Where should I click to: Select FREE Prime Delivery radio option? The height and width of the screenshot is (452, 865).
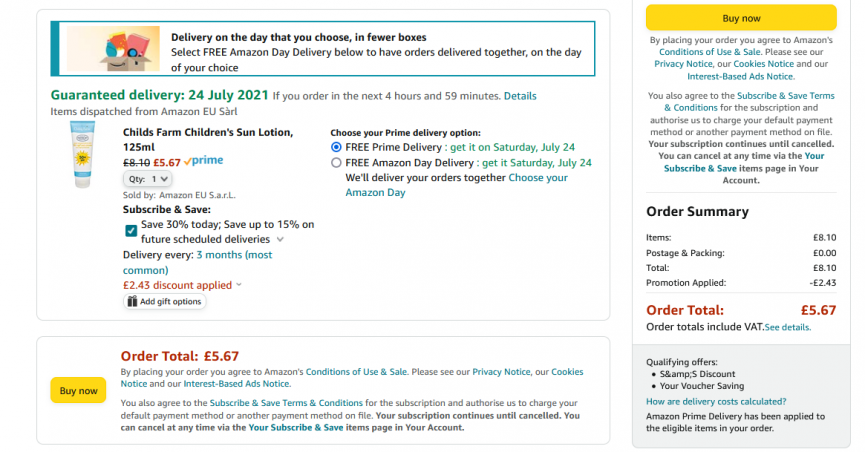336,147
